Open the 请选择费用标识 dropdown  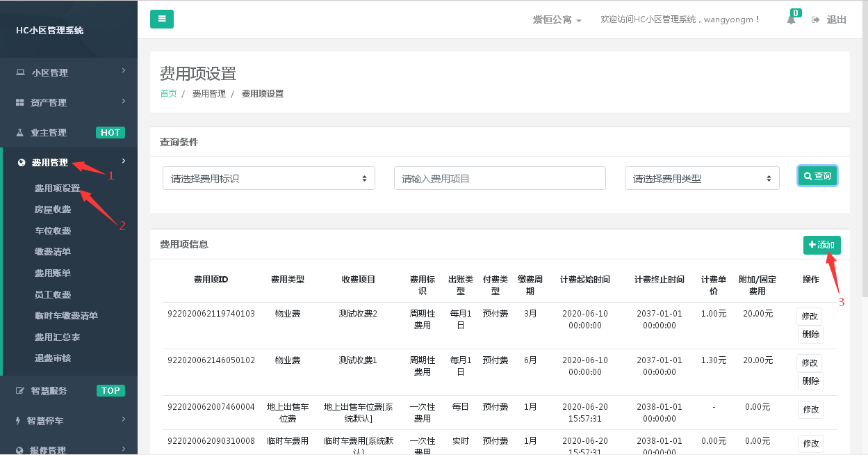coord(269,178)
